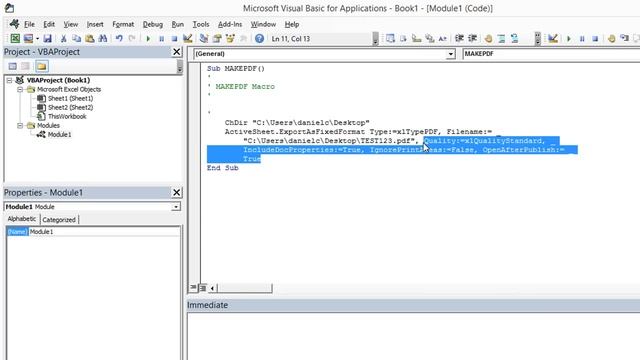
Task: Run the macro using the Standard toolbar play icon
Action: (x=148, y=39)
